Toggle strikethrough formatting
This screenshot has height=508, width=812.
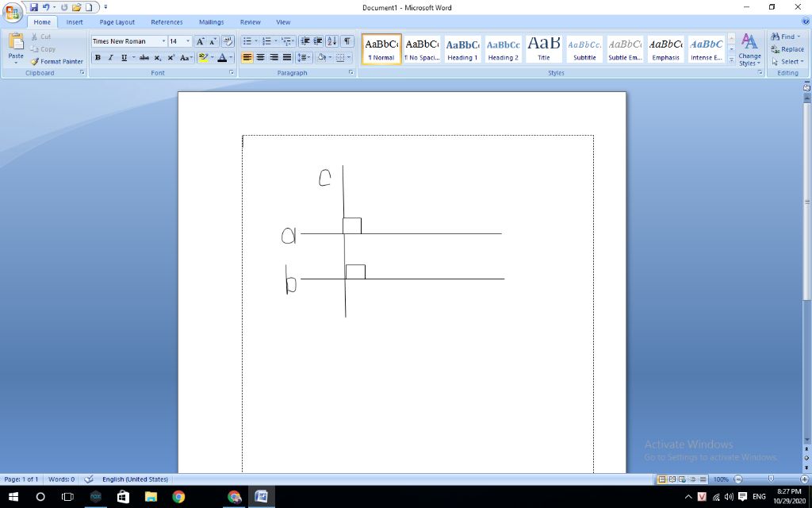144,57
